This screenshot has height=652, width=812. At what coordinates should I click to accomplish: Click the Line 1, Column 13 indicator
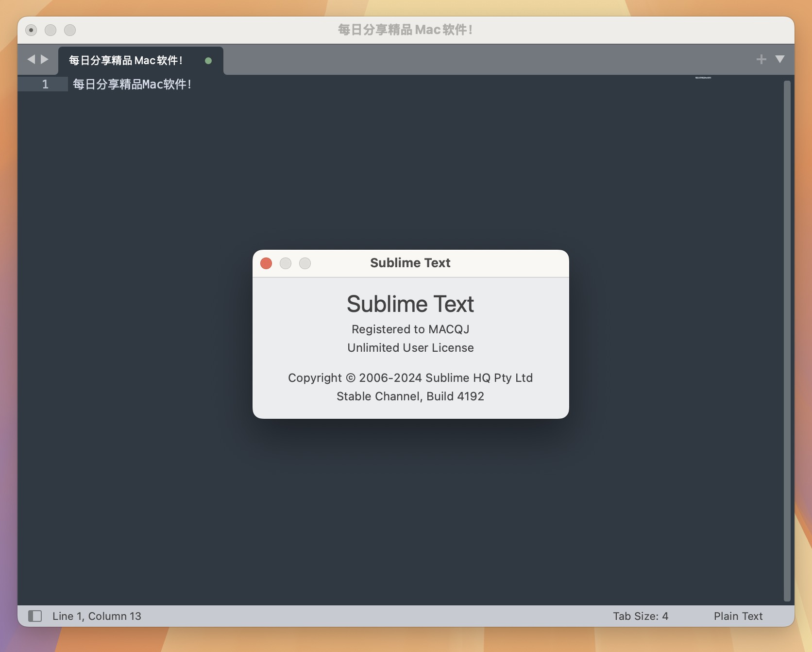tap(97, 616)
